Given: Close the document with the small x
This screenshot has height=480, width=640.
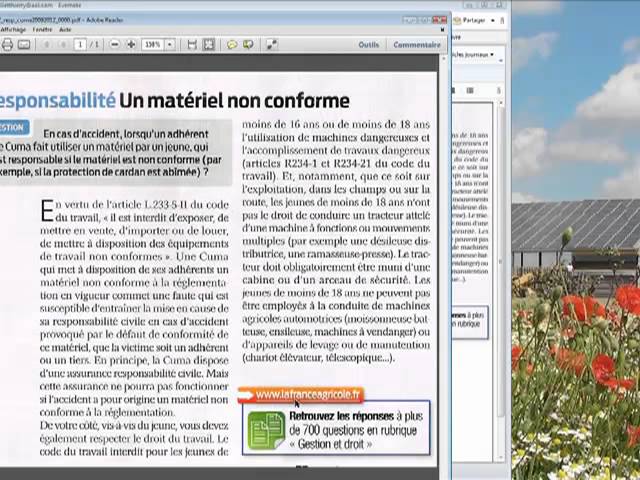Looking at the screenshot, I should (442, 30).
